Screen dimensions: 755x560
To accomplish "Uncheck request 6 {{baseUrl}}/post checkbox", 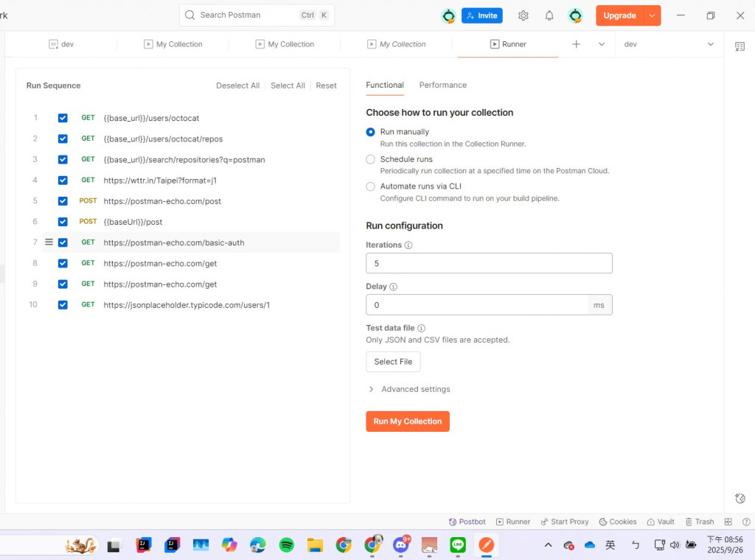I will pyautogui.click(x=63, y=221).
